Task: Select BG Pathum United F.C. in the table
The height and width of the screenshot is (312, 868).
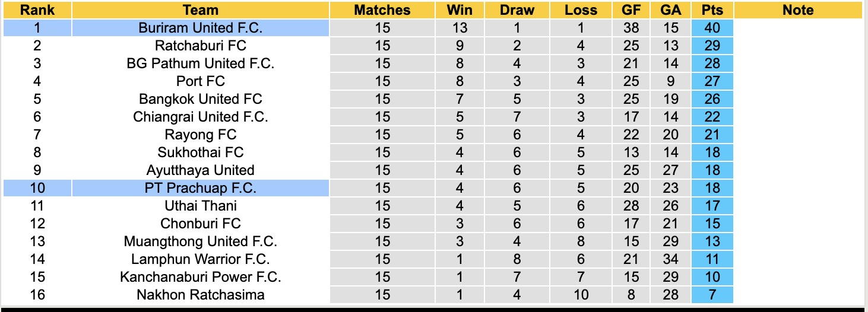Action: pyautogui.click(x=200, y=63)
